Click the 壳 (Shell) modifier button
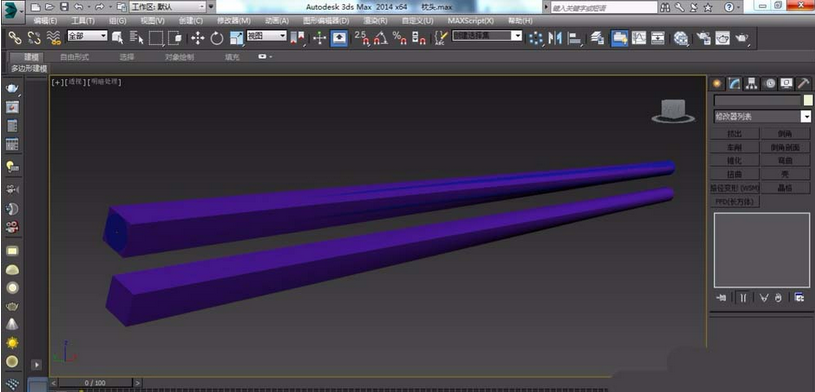This screenshot has height=392, width=815. pyautogui.click(x=785, y=174)
